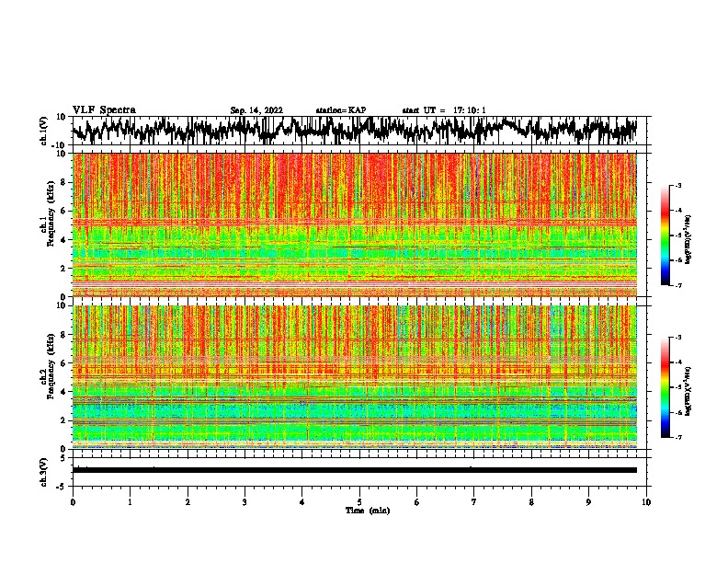Click the "station=KAP" header label
The width and height of the screenshot is (728, 563).
[x=341, y=110]
